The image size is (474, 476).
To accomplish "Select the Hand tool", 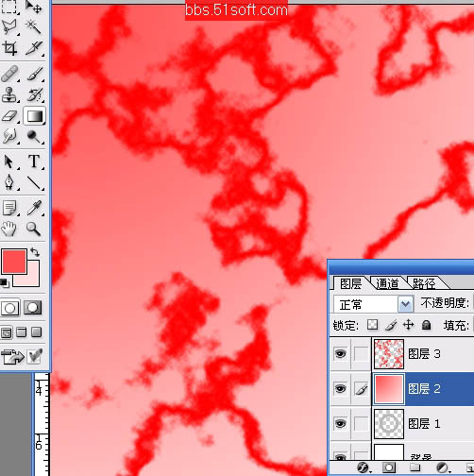I will pyautogui.click(x=9, y=229).
